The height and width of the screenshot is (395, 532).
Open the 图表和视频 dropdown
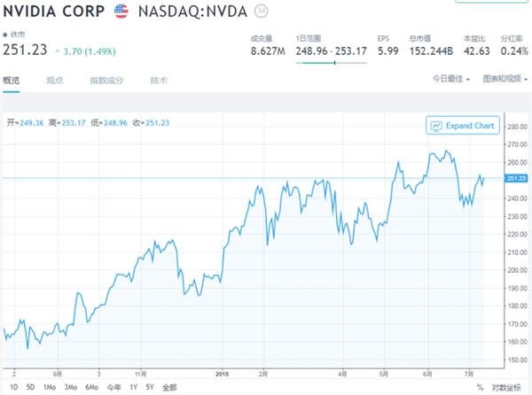click(x=505, y=79)
